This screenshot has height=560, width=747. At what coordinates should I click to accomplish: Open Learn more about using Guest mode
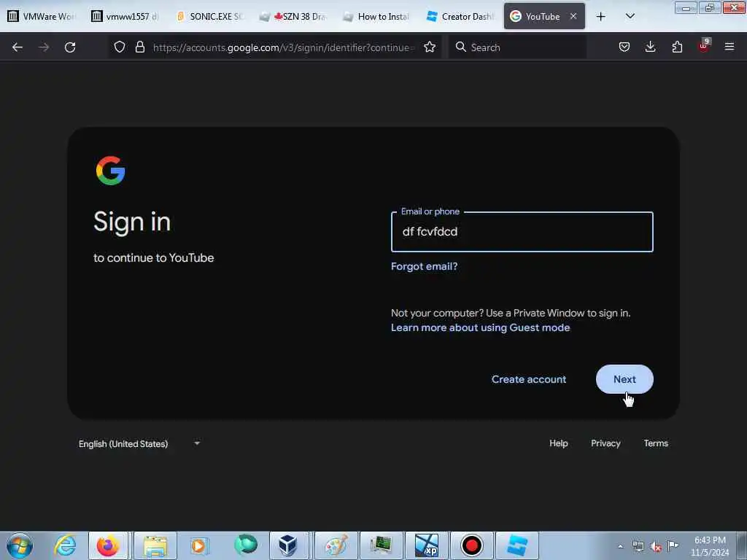coord(480,327)
